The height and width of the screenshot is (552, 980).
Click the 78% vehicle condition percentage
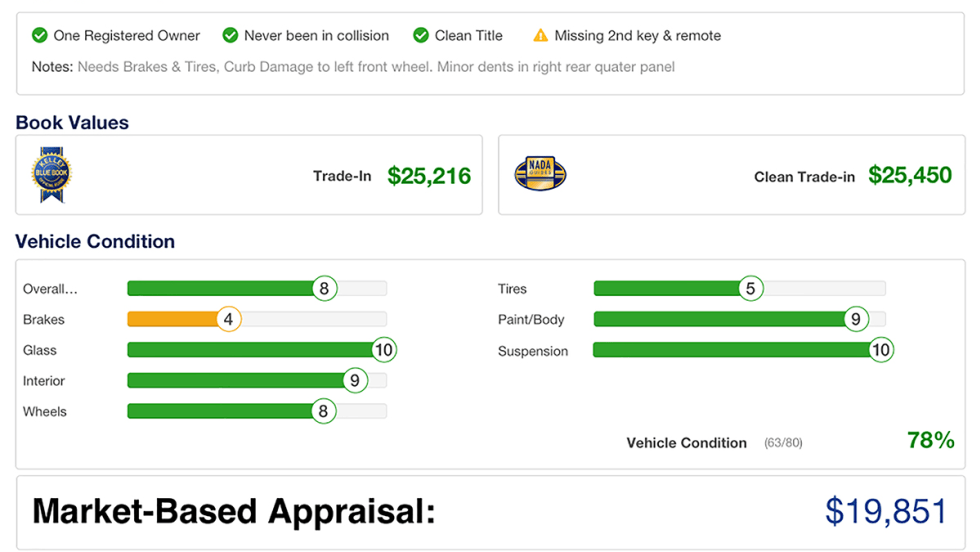[x=930, y=440]
